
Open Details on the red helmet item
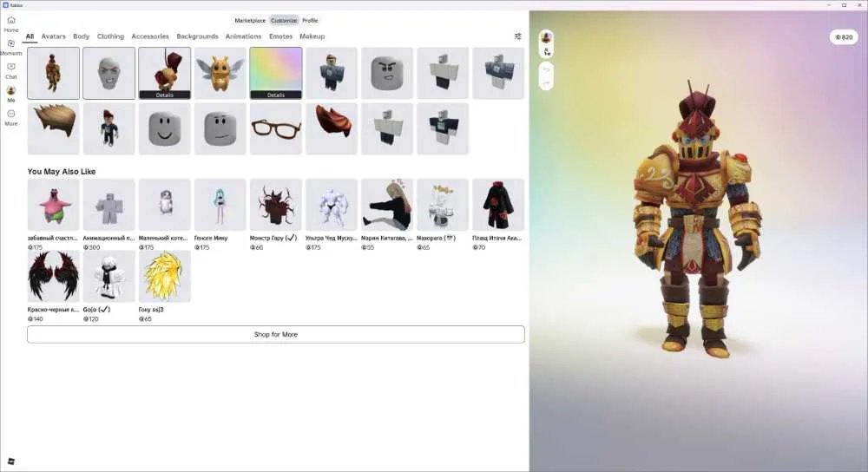[x=164, y=95]
